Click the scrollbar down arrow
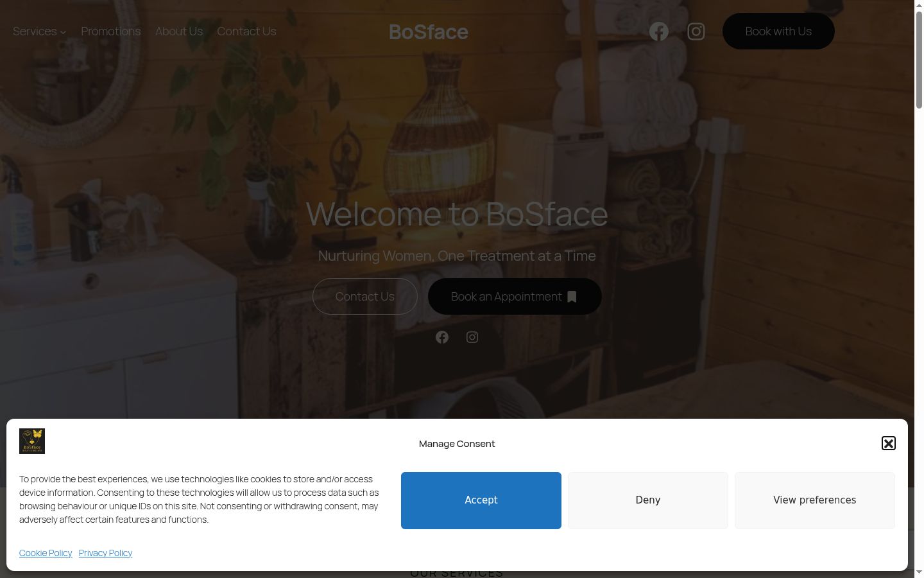Viewport: 924px width, 578px height. coord(919,572)
